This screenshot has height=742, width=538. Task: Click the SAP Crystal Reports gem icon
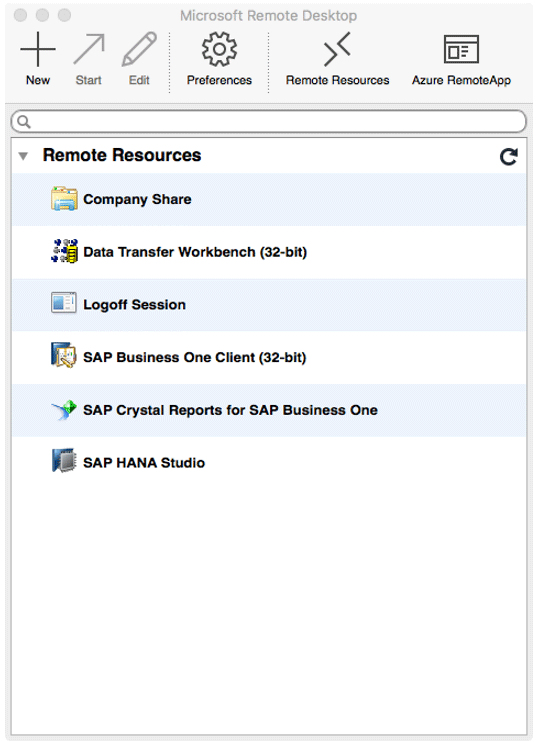pos(64,410)
